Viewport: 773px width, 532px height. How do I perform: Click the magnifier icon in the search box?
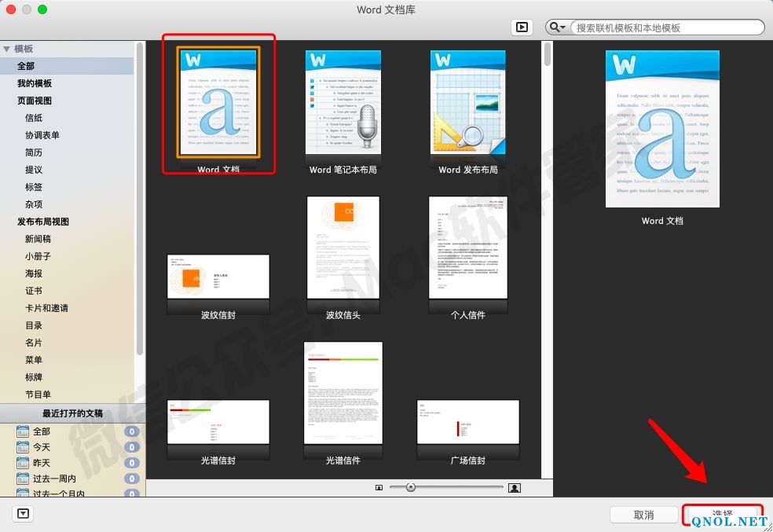point(556,28)
